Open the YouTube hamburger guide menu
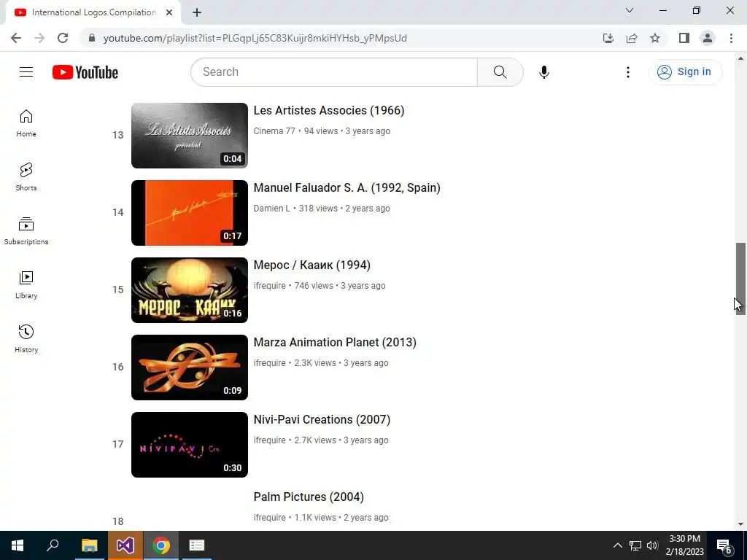Image resolution: width=747 pixels, height=560 pixels. [x=26, y=72]
